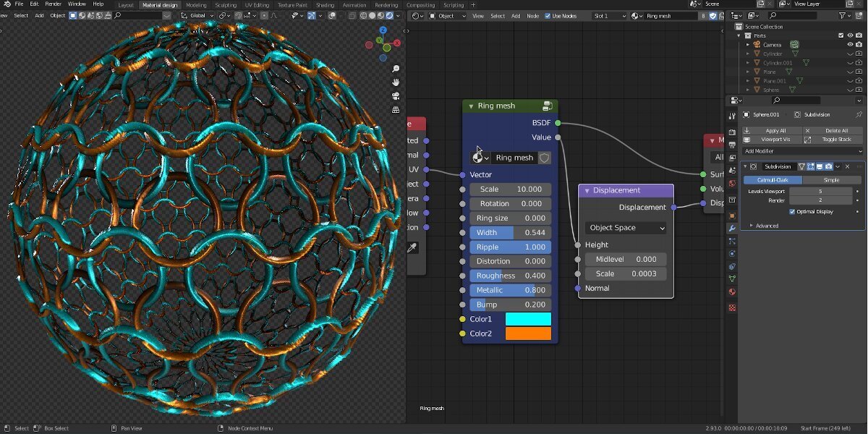Viewport: 868px width, 434px height.
Task: Click the zoom magnifier icon in the viewport
Action: click(x=396, y=69)
